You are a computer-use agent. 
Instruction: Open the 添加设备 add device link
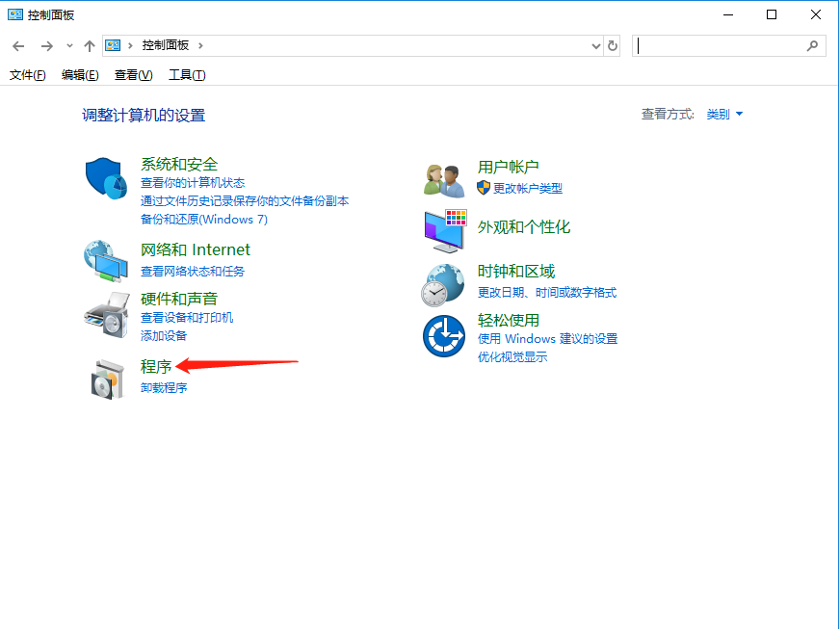point(164,336)
